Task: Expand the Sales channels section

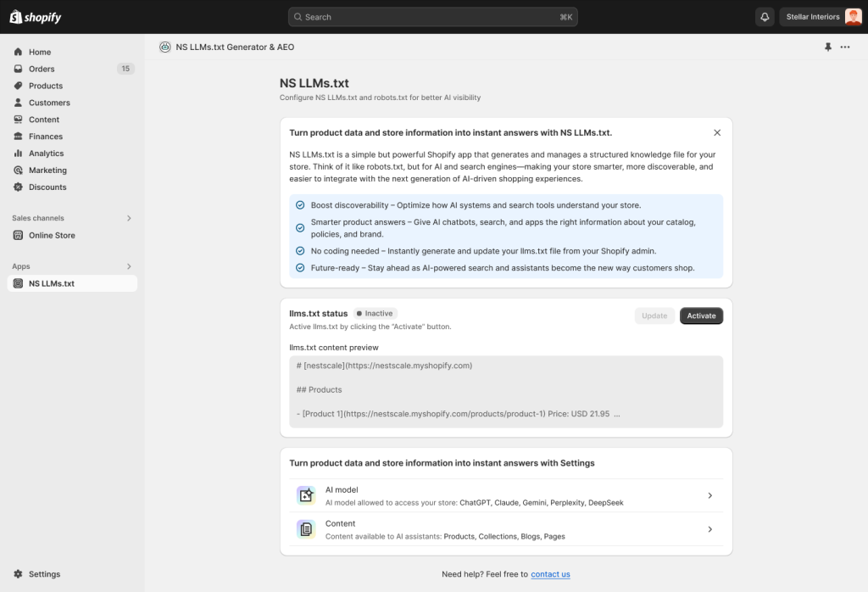Action: click(129, 218)
